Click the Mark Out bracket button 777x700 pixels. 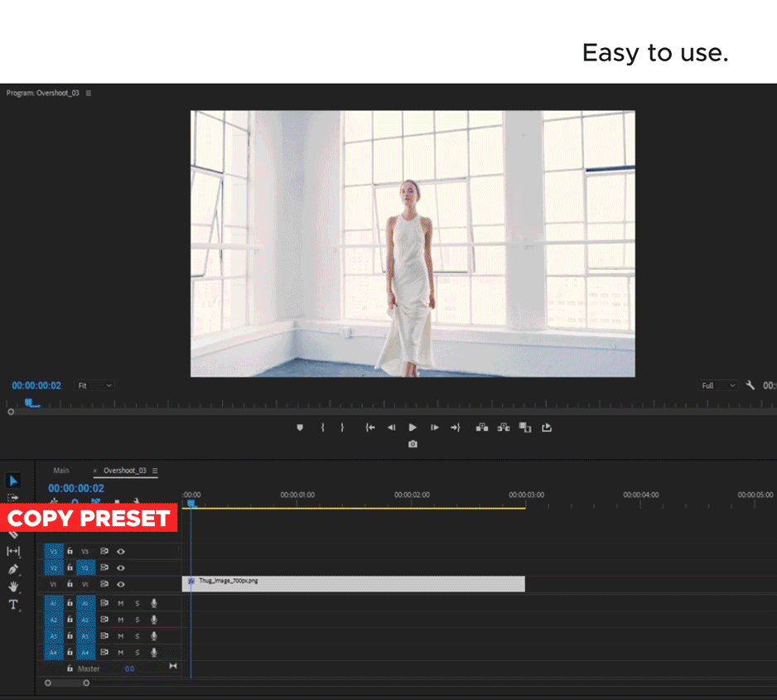342,427
